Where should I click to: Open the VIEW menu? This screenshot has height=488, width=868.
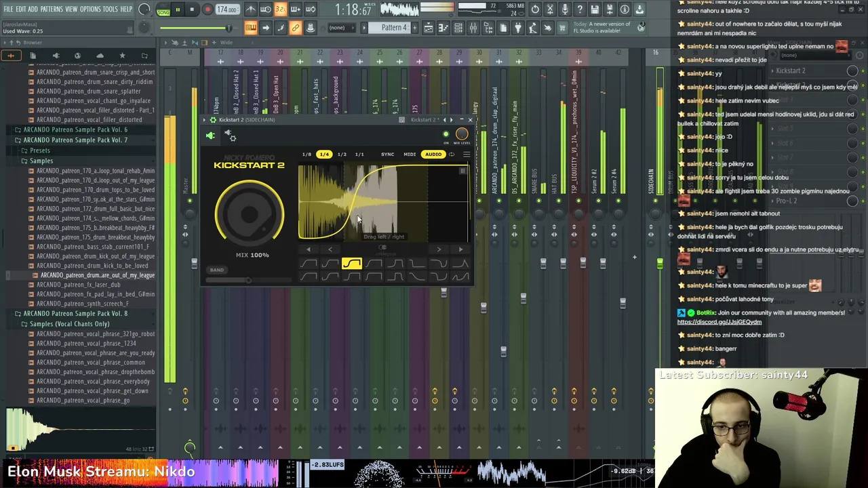71,9
